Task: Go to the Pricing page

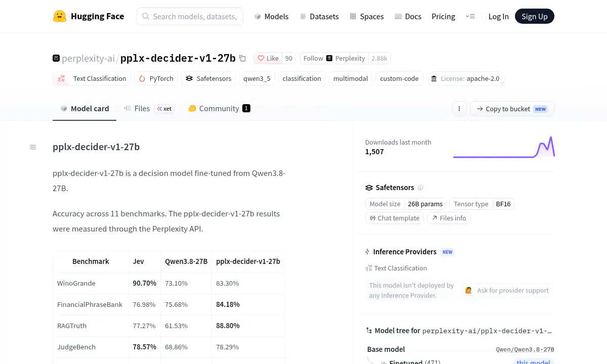Action: point(443,16)
